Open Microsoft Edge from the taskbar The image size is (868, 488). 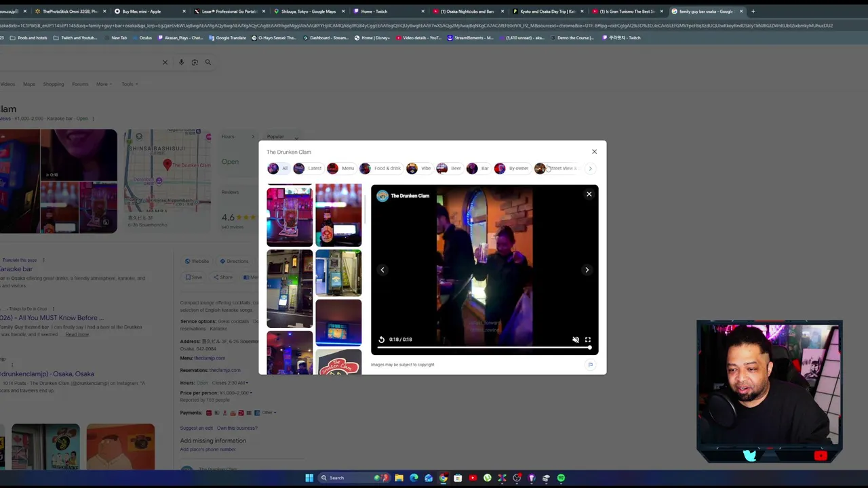(x=414, y=478)
